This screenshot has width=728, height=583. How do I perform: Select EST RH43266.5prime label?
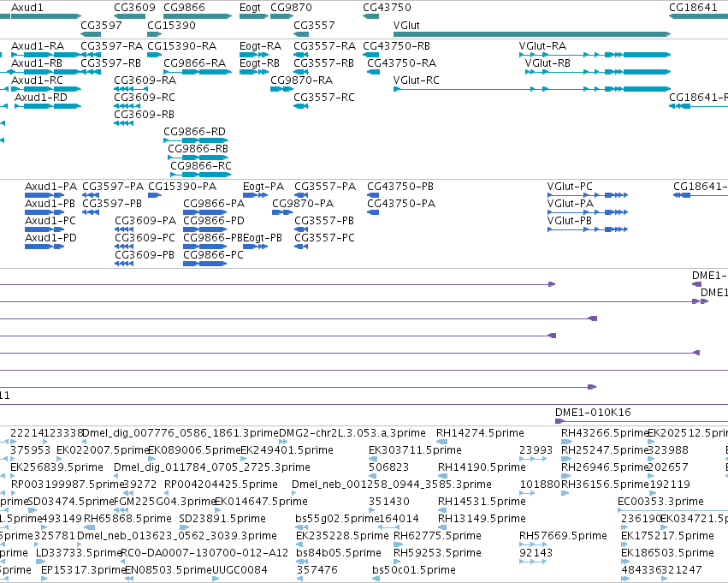pos(605,433)
